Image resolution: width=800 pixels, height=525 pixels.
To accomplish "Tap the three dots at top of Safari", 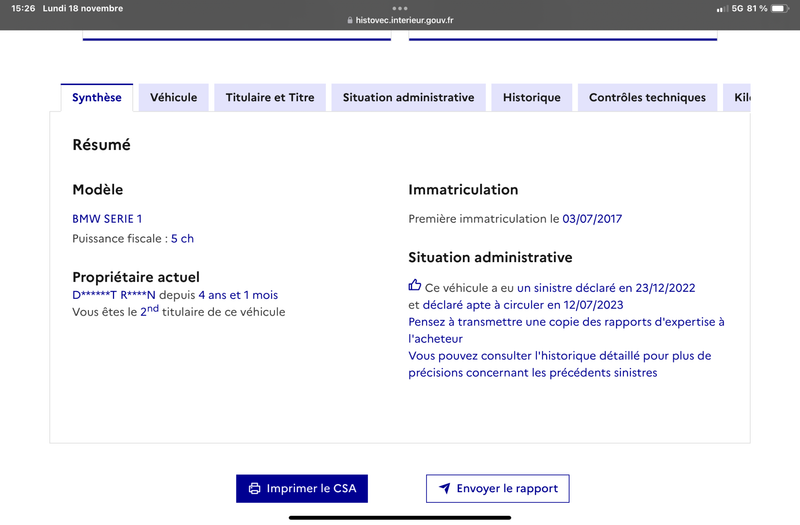I will point(400,8).
